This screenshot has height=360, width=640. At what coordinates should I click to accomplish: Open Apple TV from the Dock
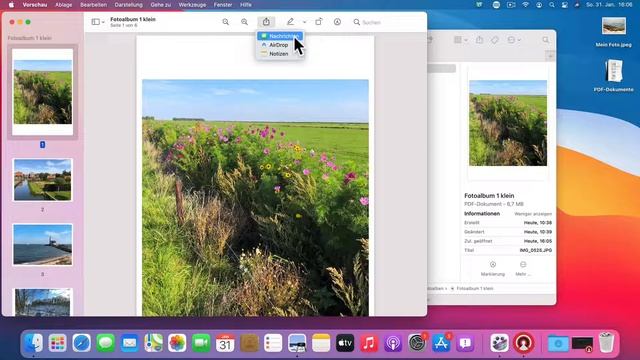(345, 343)
